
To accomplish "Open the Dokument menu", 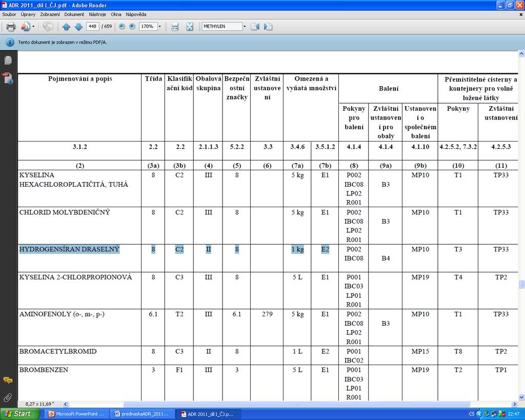I will [x=74, y=14].
